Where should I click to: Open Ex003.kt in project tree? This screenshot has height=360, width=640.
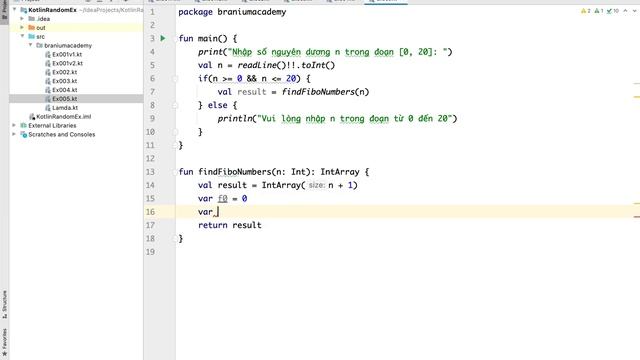64,81
